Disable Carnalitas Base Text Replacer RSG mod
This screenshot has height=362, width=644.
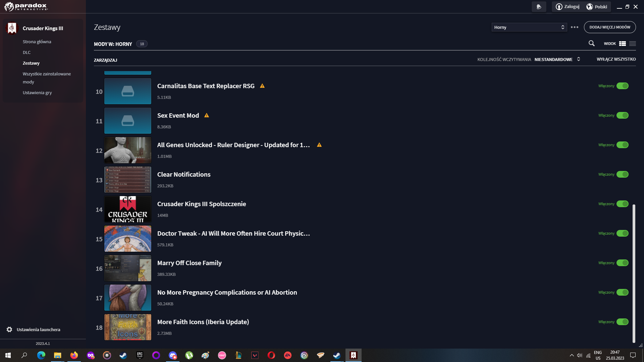point(623,86)
